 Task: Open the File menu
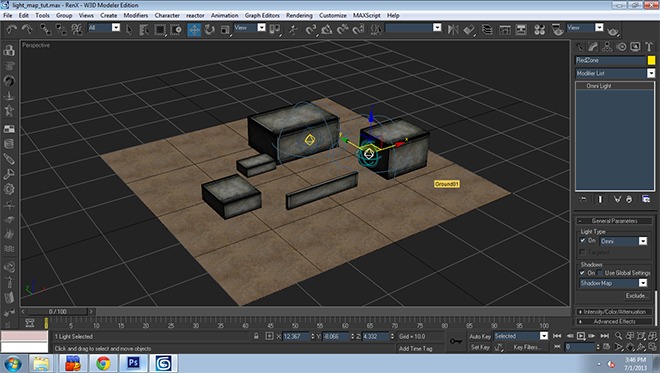pos(8,15)
